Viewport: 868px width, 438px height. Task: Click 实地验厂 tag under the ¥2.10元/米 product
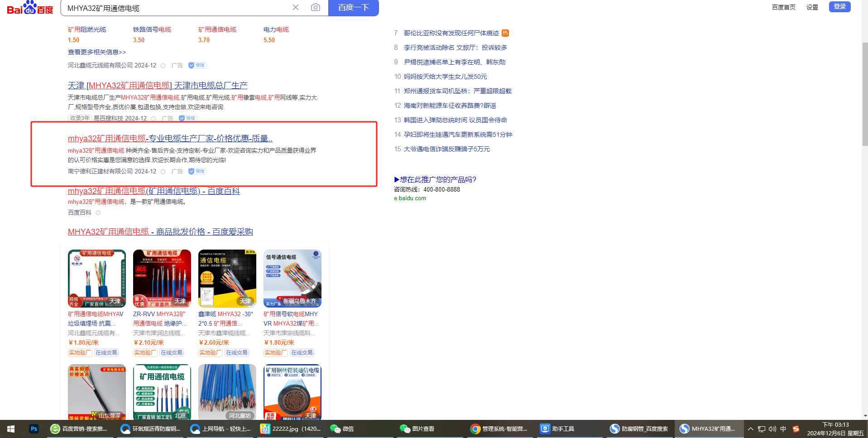[145, 353]
